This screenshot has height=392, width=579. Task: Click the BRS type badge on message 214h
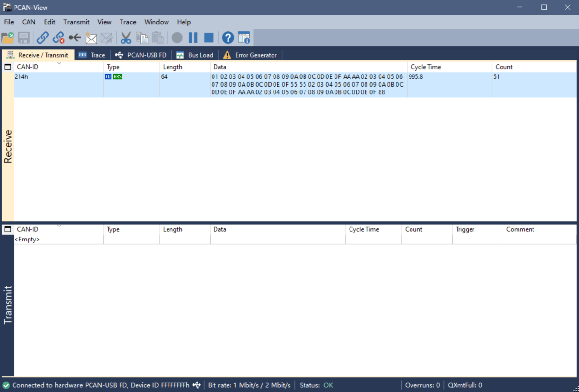coord(118,77)
